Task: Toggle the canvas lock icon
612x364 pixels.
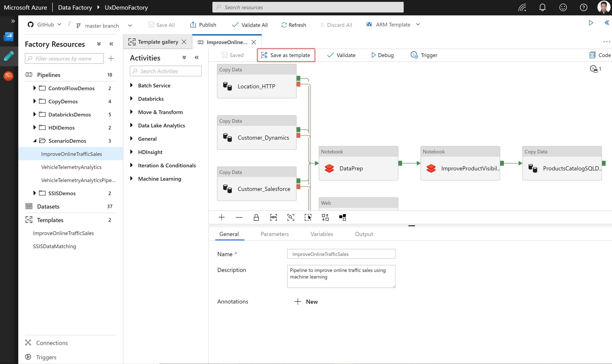Action: (x=256, y=217)
